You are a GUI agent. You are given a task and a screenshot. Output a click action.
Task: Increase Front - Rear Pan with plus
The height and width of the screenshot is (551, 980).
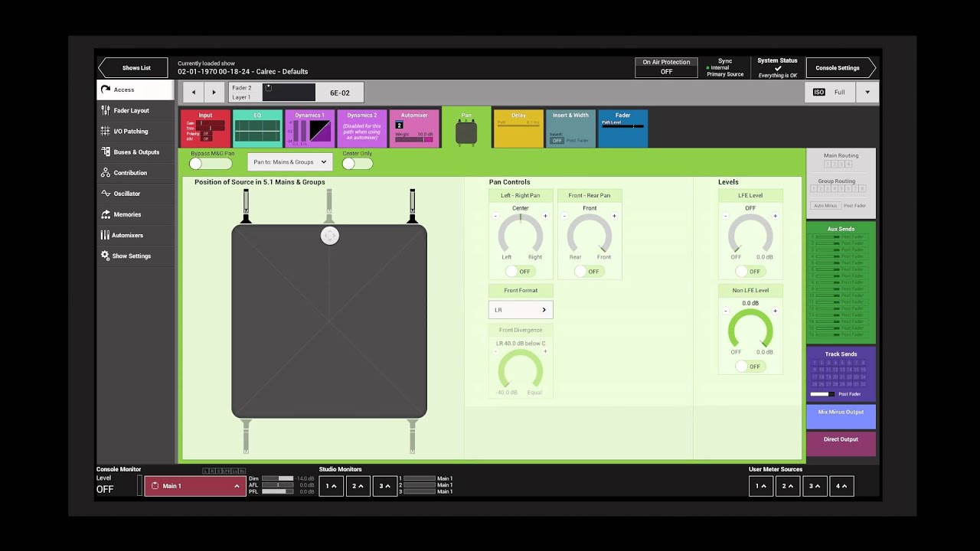click(614, 216)
